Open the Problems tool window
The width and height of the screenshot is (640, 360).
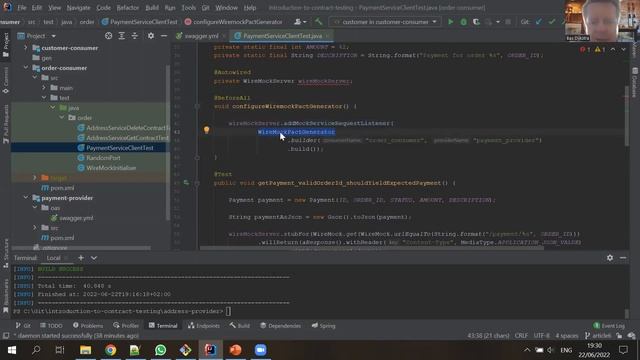(88, 325)
